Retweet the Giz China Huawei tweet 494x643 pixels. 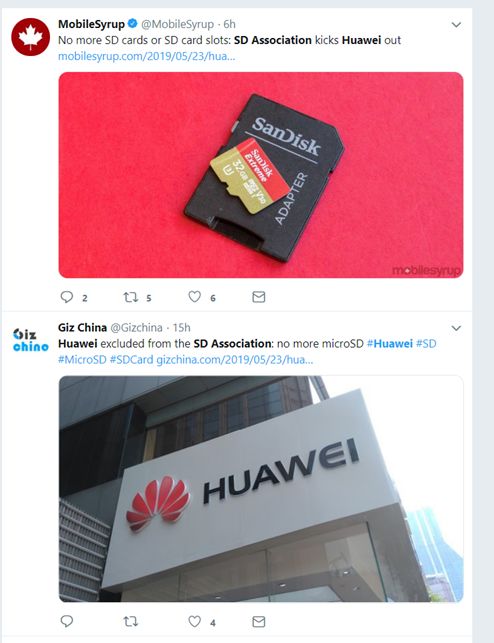tap(131, 622)
